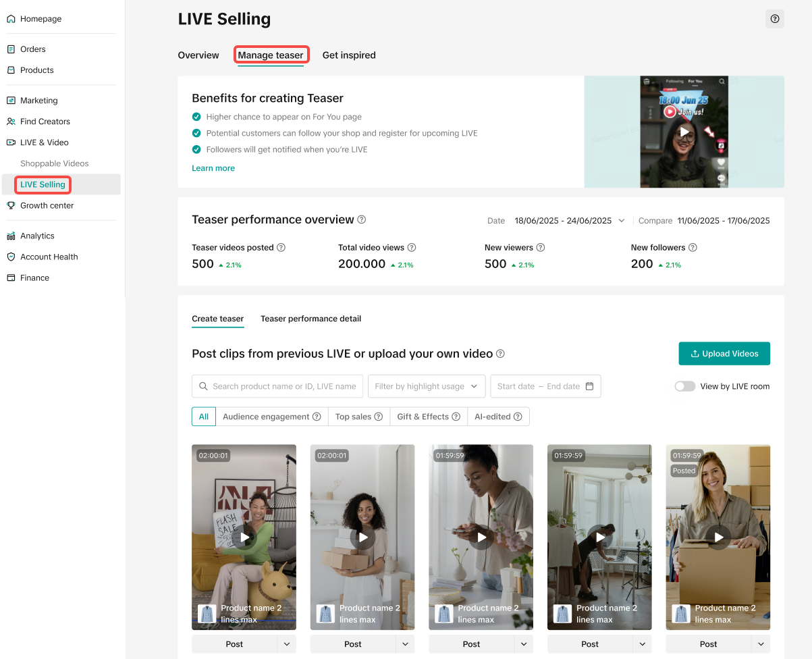Click the Upload Videos button
Screen dimensions: 812x659
(x=724, y=354)
